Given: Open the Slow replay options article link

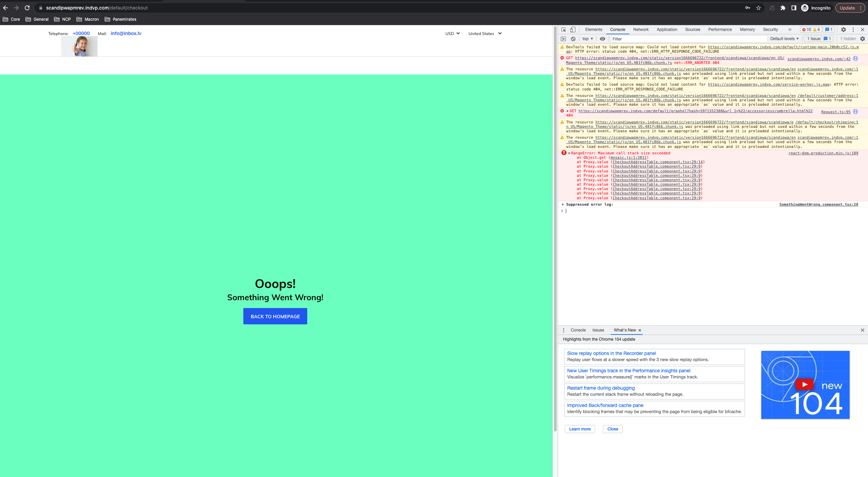Looking at the screenshot, I should tap(611, 353).
